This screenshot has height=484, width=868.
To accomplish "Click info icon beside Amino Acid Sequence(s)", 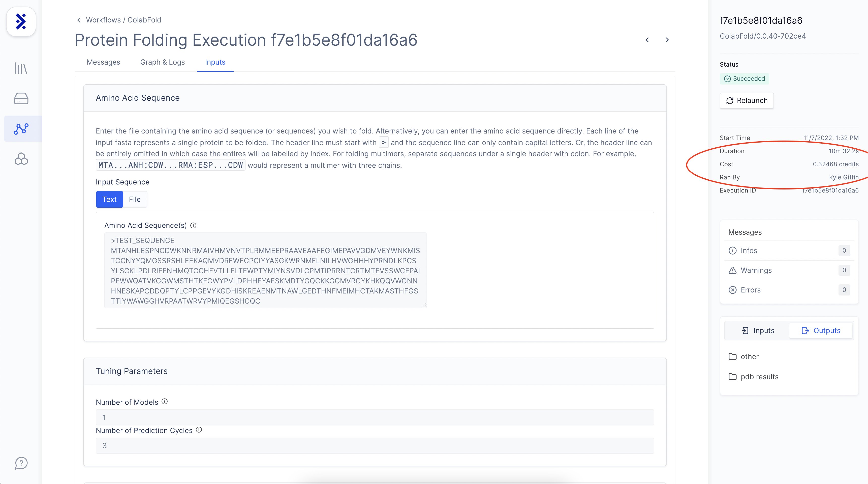I will [x=193, y=225].
